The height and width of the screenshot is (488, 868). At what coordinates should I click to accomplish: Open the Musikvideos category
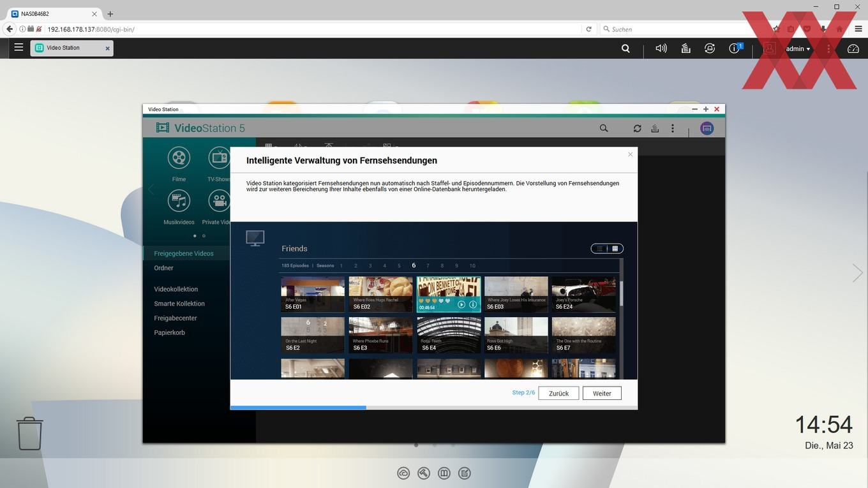tap(179, 207)
